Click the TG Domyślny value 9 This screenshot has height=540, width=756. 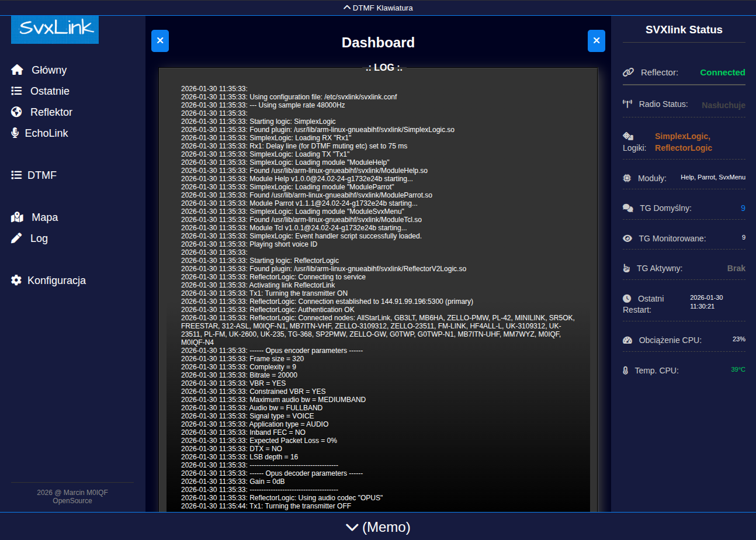coord(743,208)
